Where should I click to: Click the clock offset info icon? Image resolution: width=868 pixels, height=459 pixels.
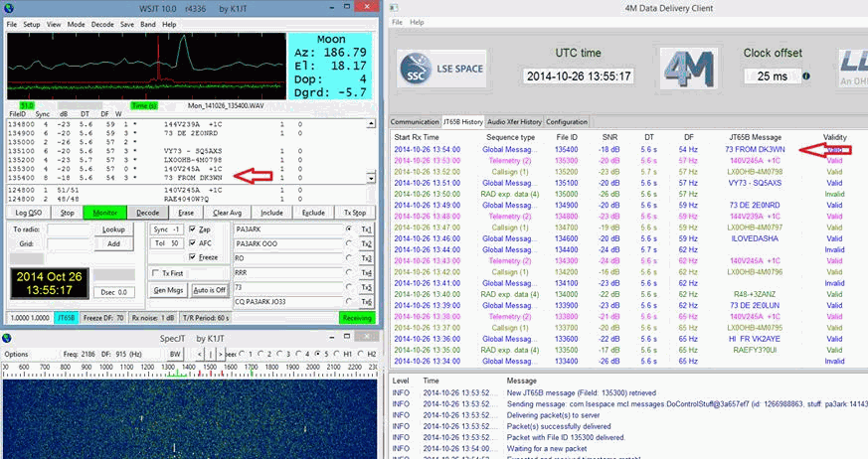(x=806, y=76)
